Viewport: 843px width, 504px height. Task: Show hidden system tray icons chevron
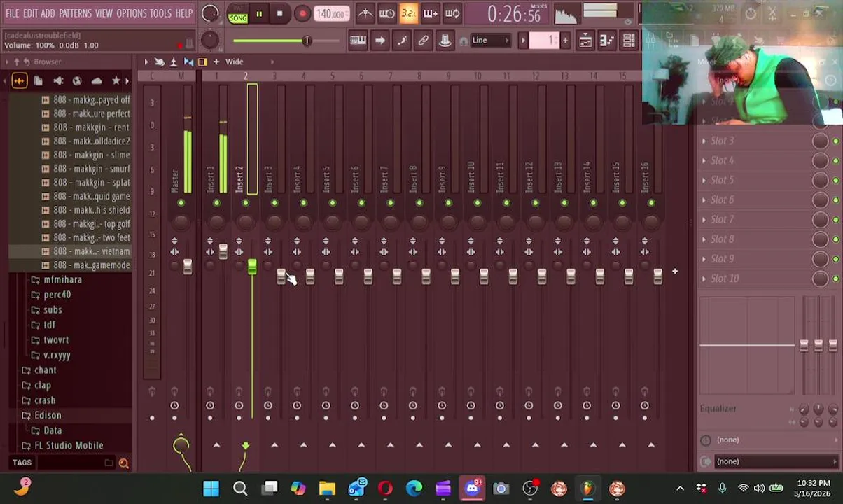pyautogui.click(x=680, y=489)
